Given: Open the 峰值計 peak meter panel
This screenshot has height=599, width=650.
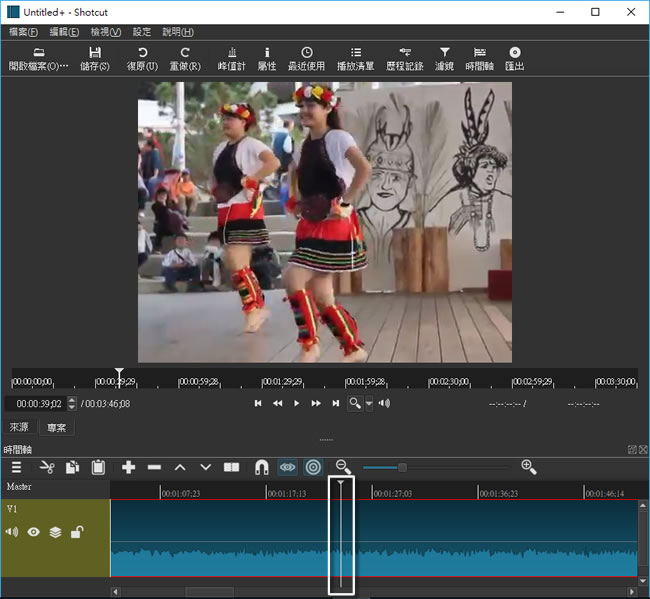Looking at the screenshot, I should (232, 58).
